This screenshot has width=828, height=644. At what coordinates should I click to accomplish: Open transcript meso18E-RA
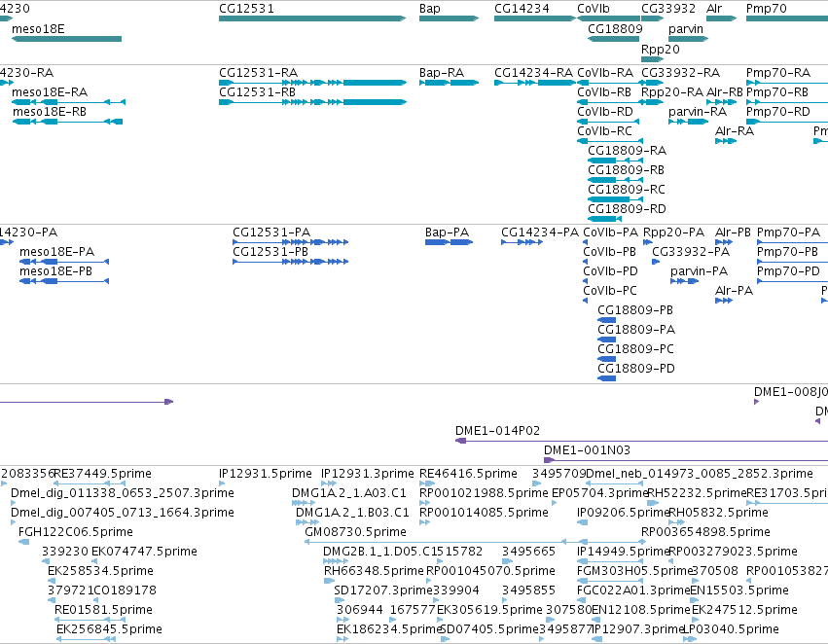(x=50, y=92)
